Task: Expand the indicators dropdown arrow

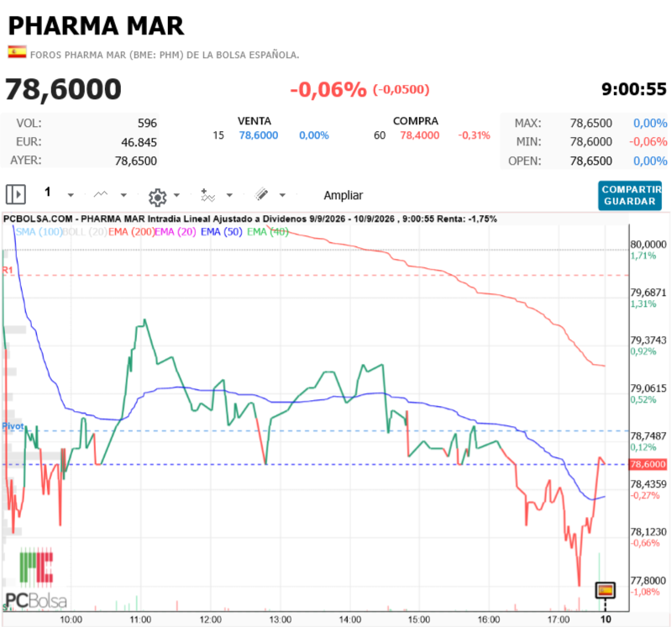Action: tap(229, 195)
